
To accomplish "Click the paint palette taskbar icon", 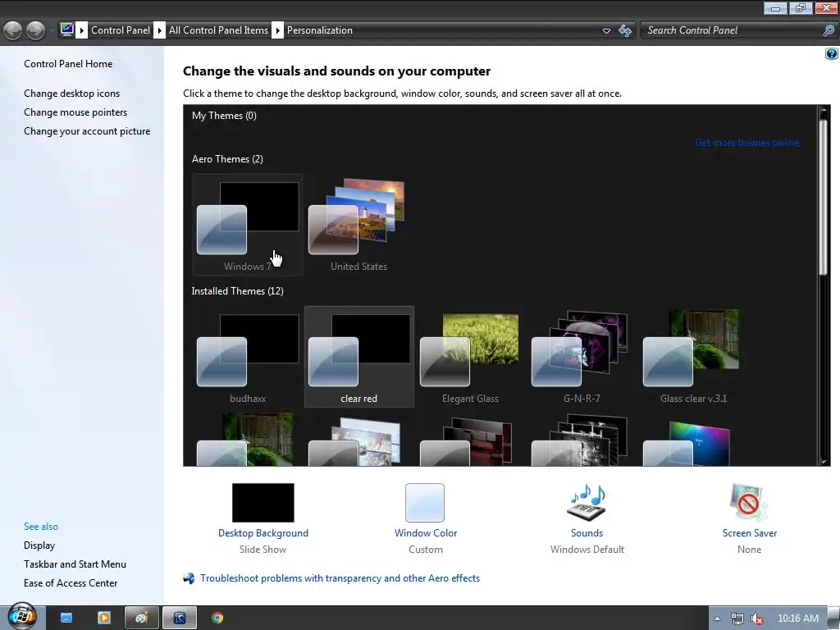I will click(x=141, y=618).
